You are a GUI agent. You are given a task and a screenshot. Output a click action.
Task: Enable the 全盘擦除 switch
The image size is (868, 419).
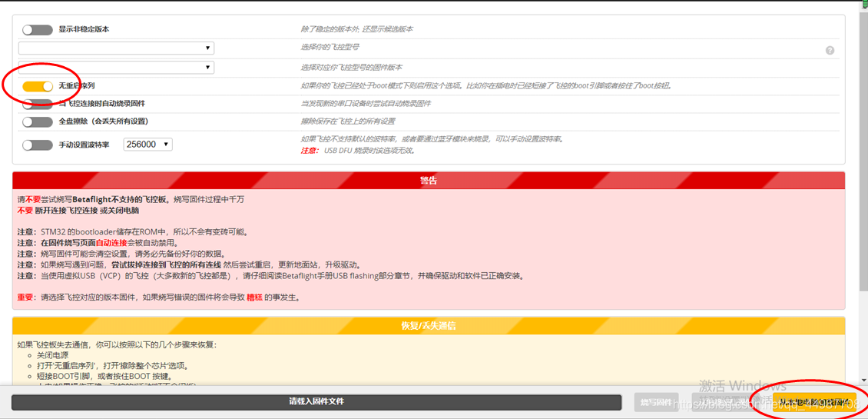(x=38, y=121)
